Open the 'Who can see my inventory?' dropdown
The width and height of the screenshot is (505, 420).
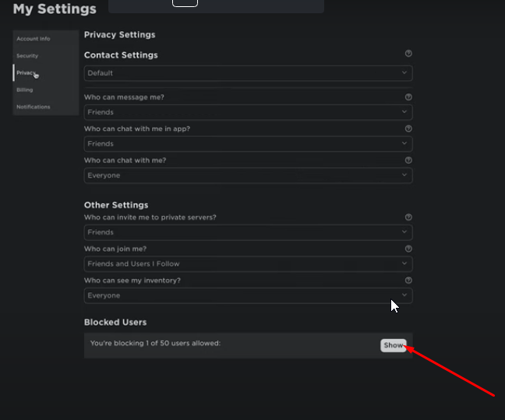coord(248,295)
